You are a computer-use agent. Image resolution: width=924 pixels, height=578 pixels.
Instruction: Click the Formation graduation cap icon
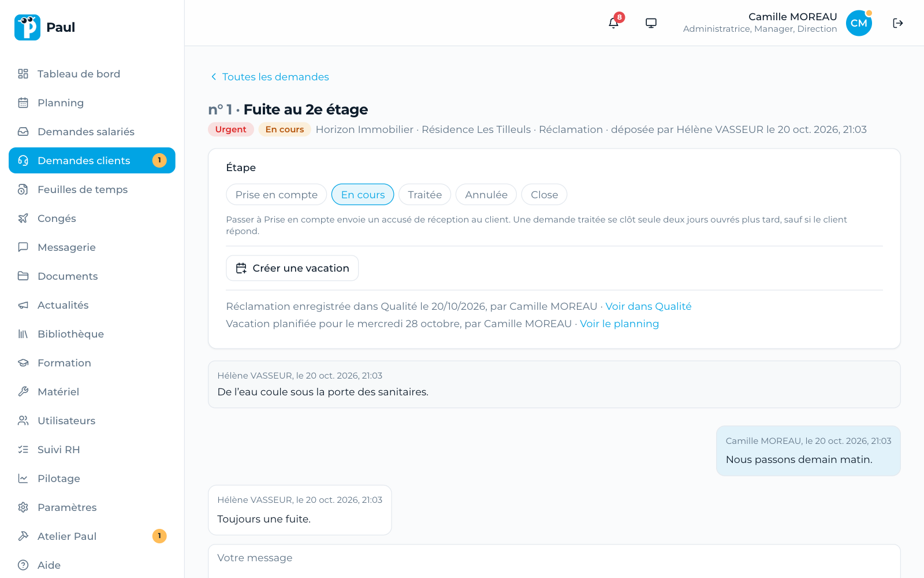point(23,363)
